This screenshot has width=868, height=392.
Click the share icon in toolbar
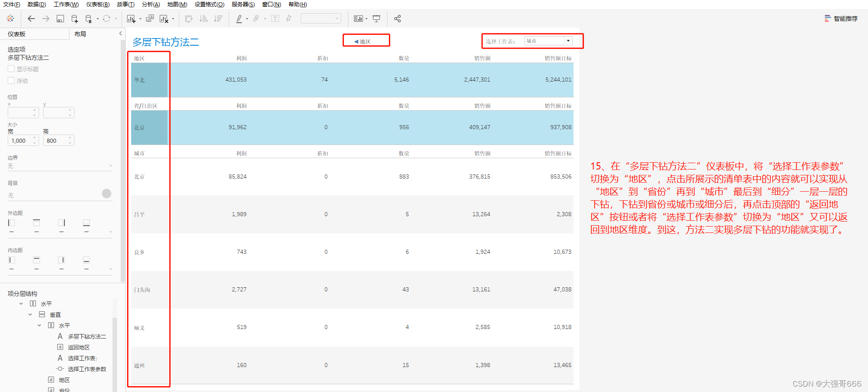tap(397, 19)
